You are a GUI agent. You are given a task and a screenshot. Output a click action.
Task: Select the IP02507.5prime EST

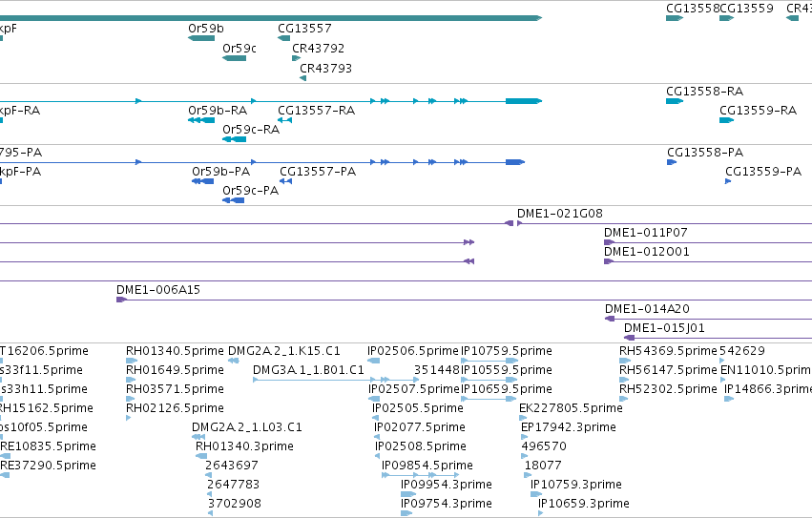[x=374, y=399]
